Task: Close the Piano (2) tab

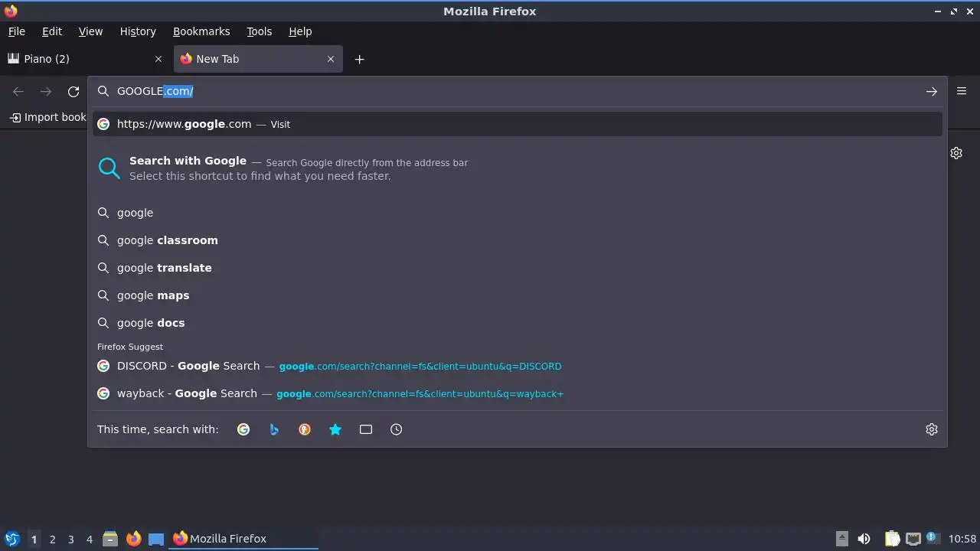Action: coord(158,59)
